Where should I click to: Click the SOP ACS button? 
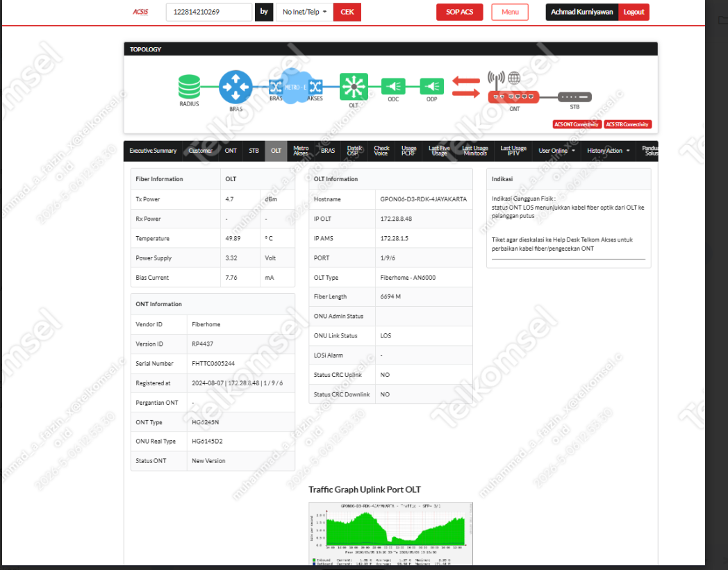459,12
